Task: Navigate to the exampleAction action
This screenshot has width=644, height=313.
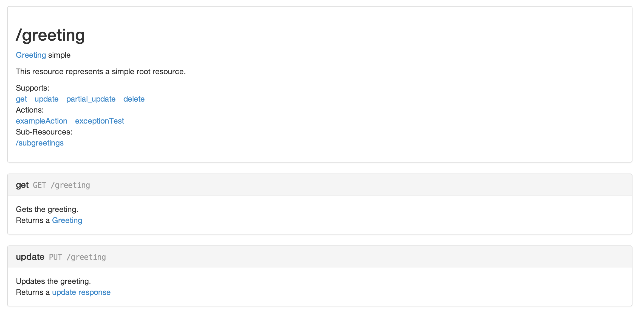Action: [x=41, y=121]
